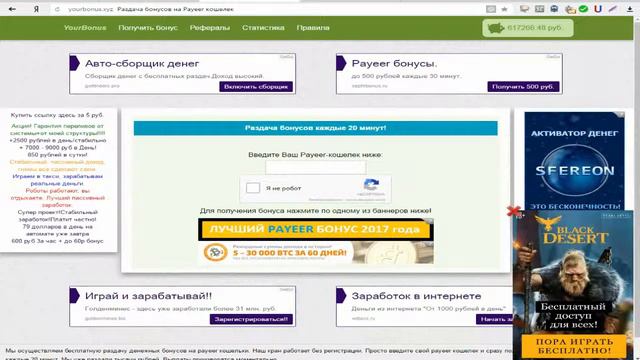
Task: Open the speech-bubble extension icon
Action: coord(524,9)
